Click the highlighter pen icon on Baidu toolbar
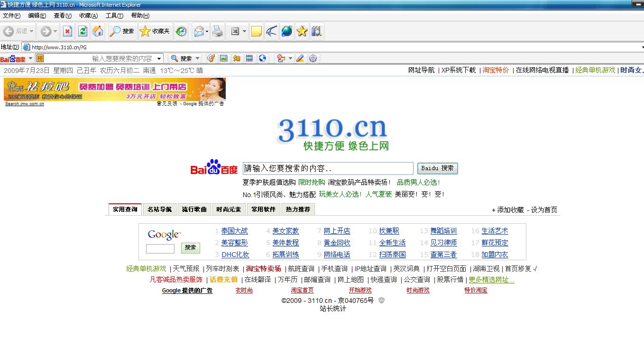Image resolution: width=644 pixels, height=346 pixels. coord(300,58)
